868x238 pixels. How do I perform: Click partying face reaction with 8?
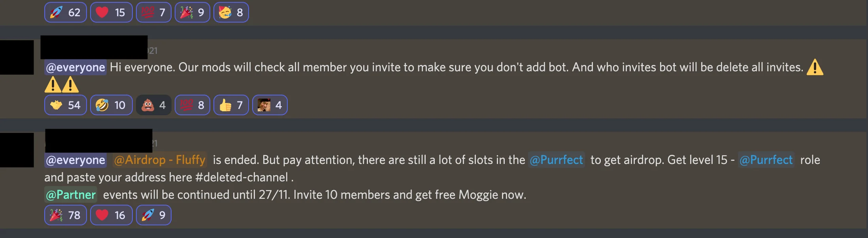pos(231,12)
